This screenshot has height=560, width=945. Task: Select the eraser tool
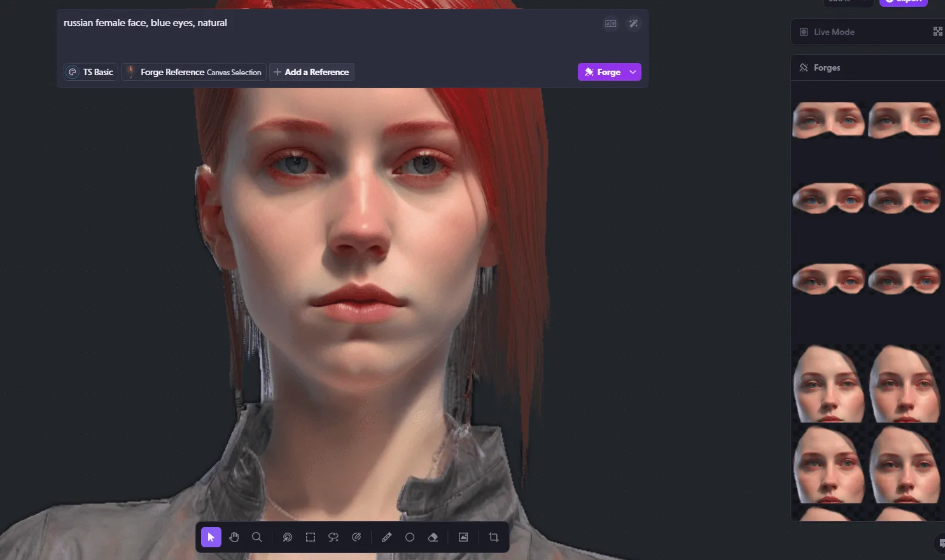click(433, 537)
